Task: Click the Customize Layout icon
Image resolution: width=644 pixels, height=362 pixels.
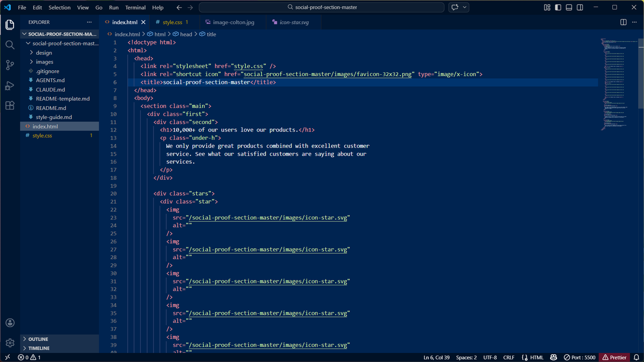Action: pyautogui.click(x=547, y=8)
